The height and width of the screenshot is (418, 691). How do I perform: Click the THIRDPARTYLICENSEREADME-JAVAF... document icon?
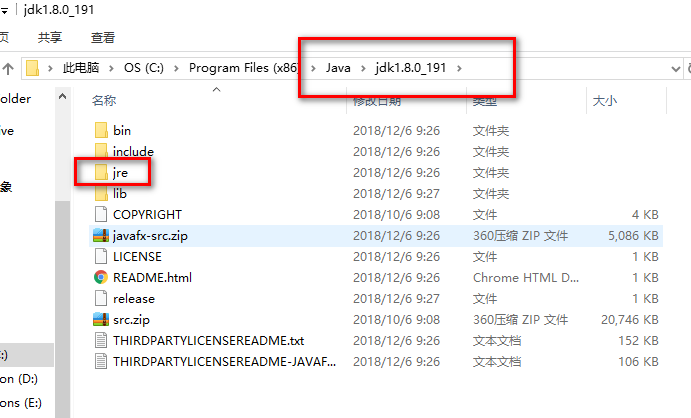[x=101, y=361]
